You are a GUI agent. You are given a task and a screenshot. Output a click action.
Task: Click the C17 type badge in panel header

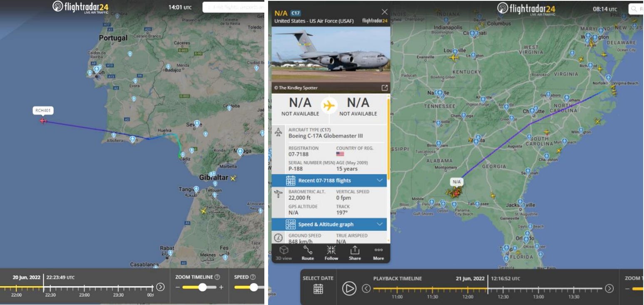295,13
